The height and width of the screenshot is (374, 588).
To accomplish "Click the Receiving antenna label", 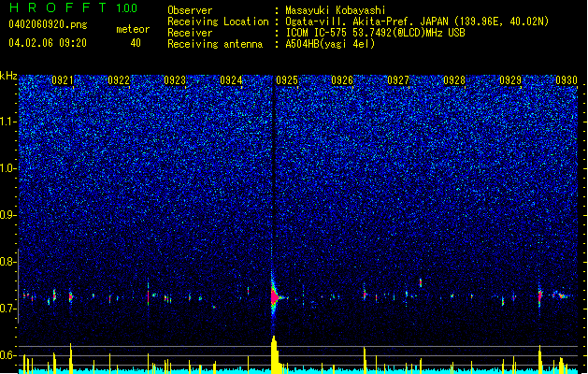I will tap(215, 44).
